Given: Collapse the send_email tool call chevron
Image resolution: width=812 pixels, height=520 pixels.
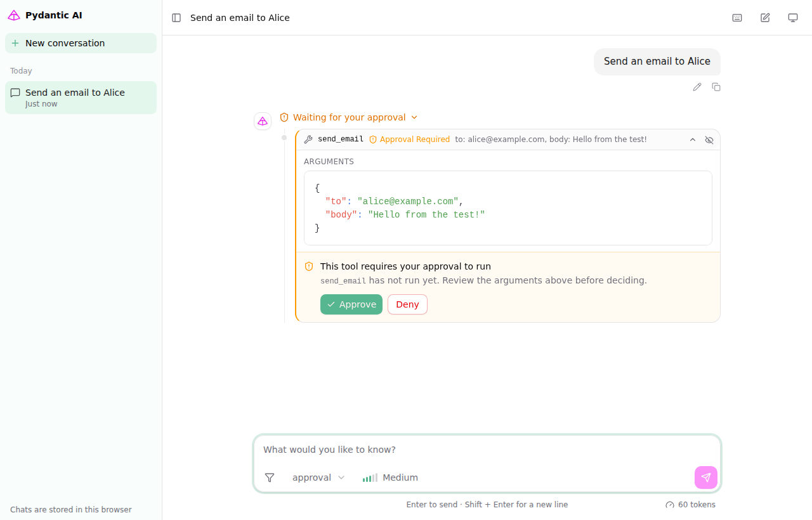Looking at the screenshot, I should click(693, 140).
